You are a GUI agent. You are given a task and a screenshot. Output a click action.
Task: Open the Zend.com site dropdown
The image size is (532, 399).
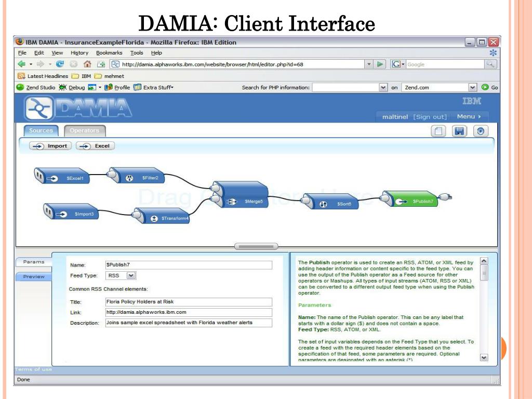pyautogui.click(x=473, y=87)
